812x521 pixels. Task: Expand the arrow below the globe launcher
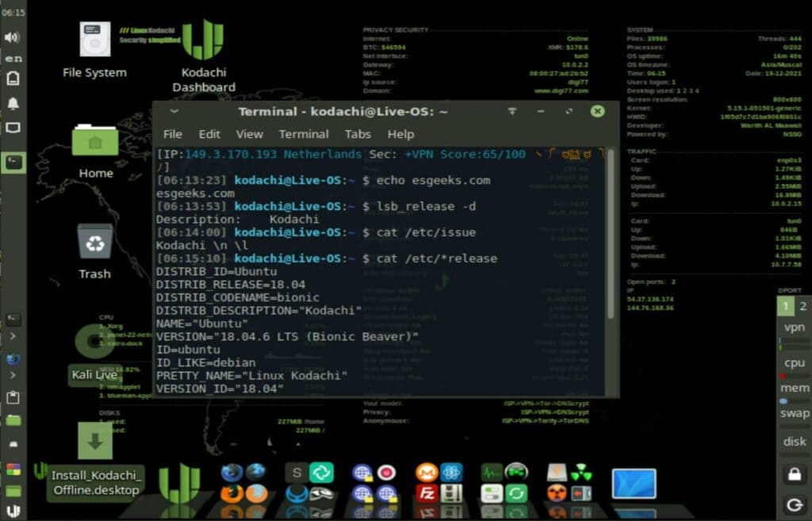point(13,376)
